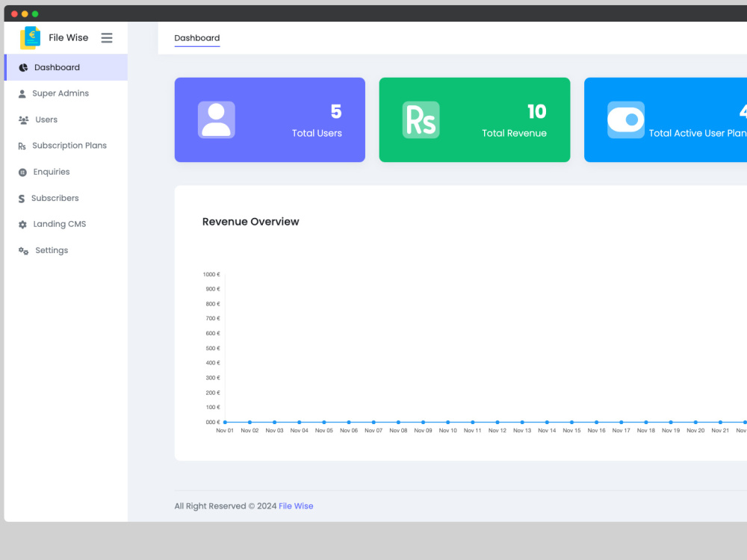Click All Right Reserved © 2024 text
Image resolution: width=747 pixels, height=560 pixels.
tap(226, 505)
